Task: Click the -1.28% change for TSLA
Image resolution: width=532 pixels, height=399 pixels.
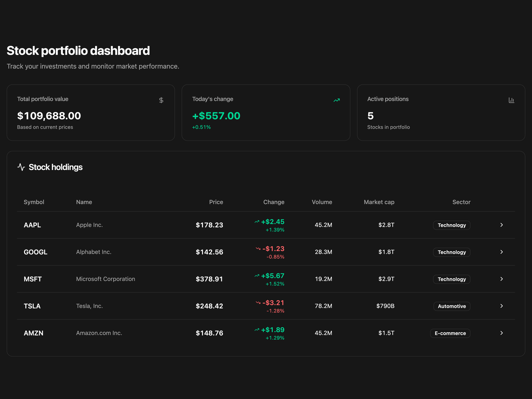Action: click(275, 311)
